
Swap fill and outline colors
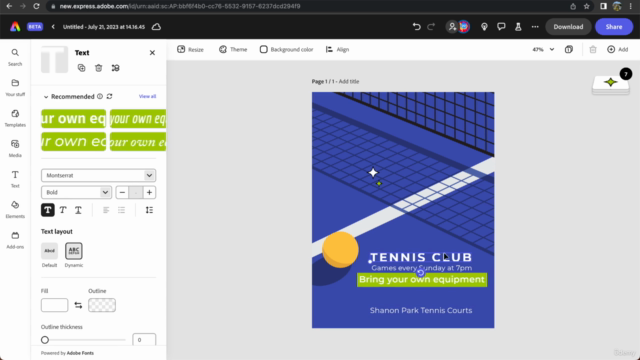(78, 305)
